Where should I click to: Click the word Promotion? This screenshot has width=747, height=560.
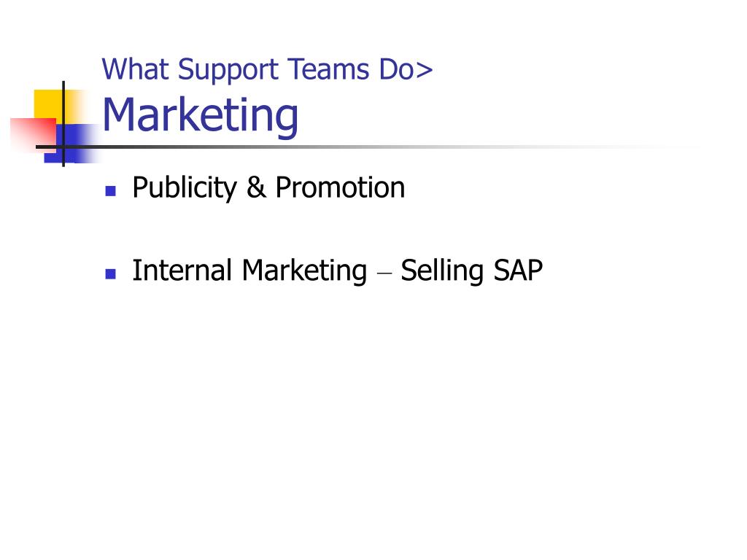(340, 187)
